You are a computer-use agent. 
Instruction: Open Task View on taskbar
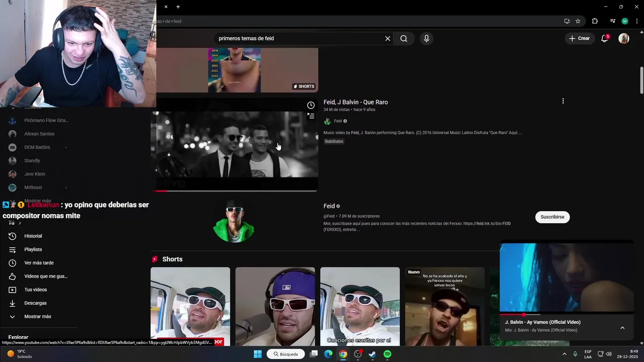point(314,354)
